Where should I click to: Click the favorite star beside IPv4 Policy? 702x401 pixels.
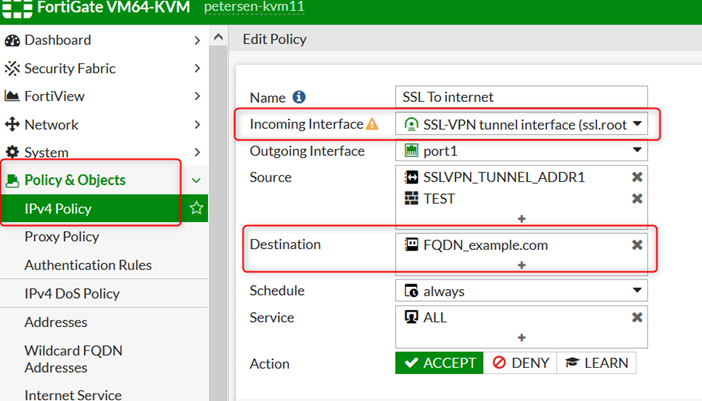click(196, 209)
